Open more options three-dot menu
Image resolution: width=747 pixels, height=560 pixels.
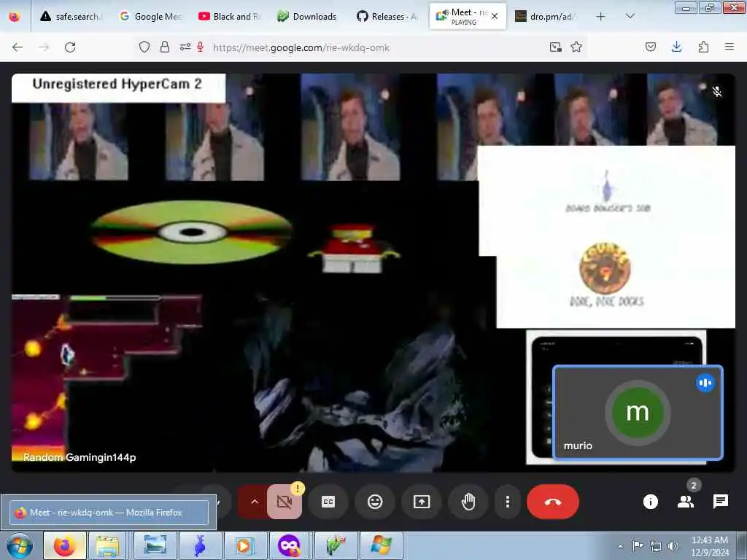coord(508,502)
